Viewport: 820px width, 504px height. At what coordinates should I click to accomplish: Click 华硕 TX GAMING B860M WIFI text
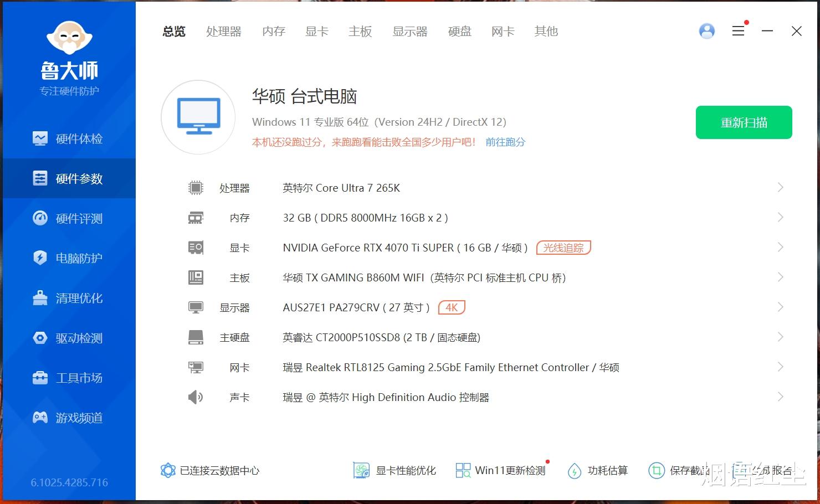point(424,277)
